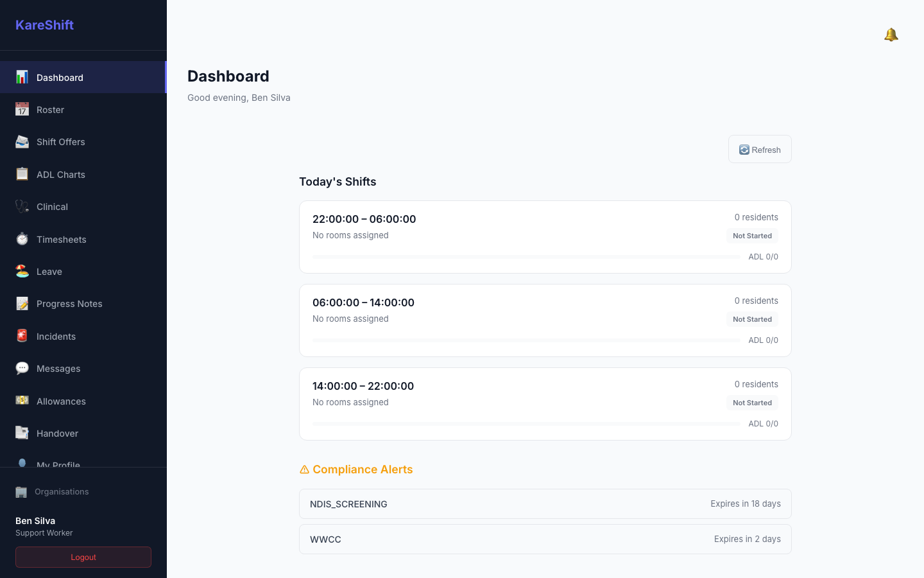Click Not Started badge on 06:00 shift
This screenshot has width=924, height=578.
pos(753,319)
